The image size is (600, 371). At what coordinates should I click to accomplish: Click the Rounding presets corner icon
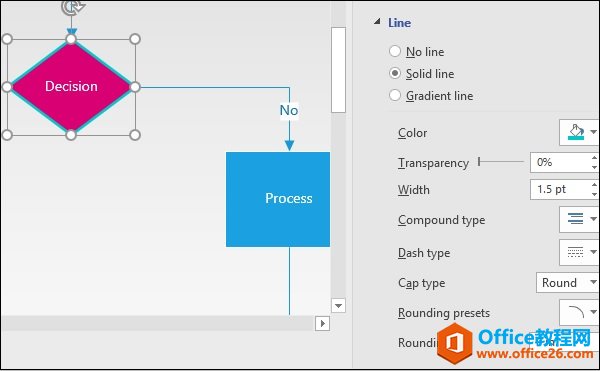tap(576, 312)
